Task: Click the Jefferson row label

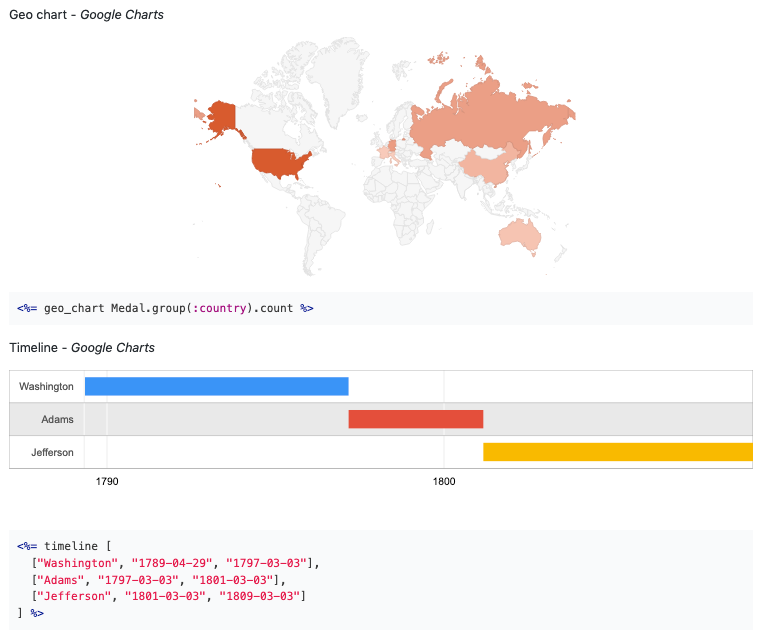Action: pyautogui.click(x=52, y=452)
